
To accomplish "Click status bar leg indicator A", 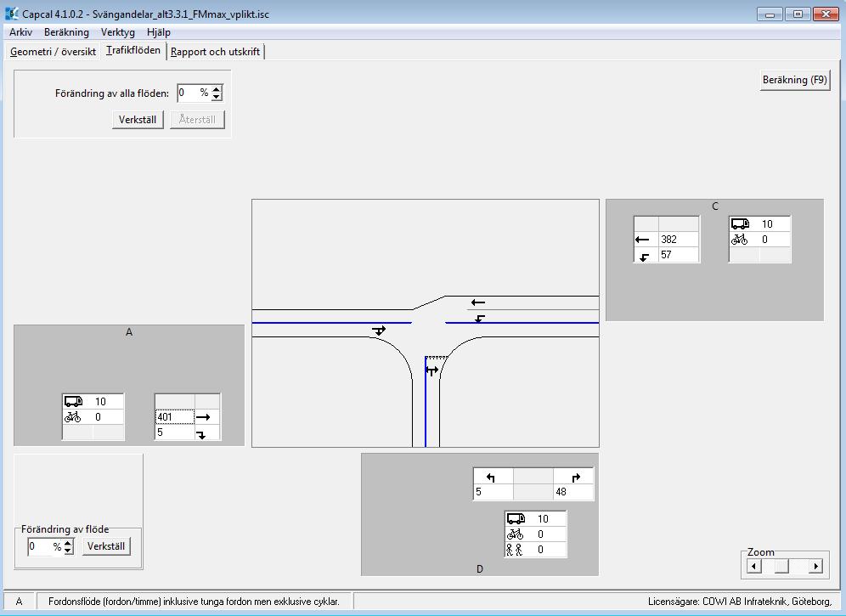I will point(20,602).
